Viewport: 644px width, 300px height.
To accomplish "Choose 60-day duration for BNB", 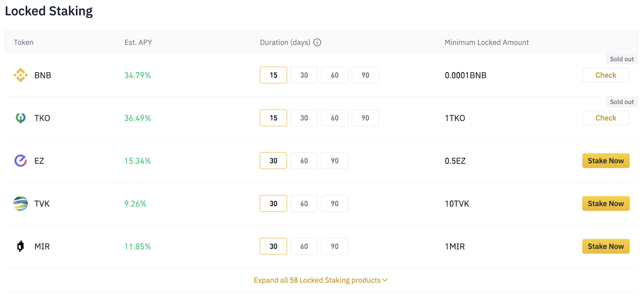I will (334, 75).
